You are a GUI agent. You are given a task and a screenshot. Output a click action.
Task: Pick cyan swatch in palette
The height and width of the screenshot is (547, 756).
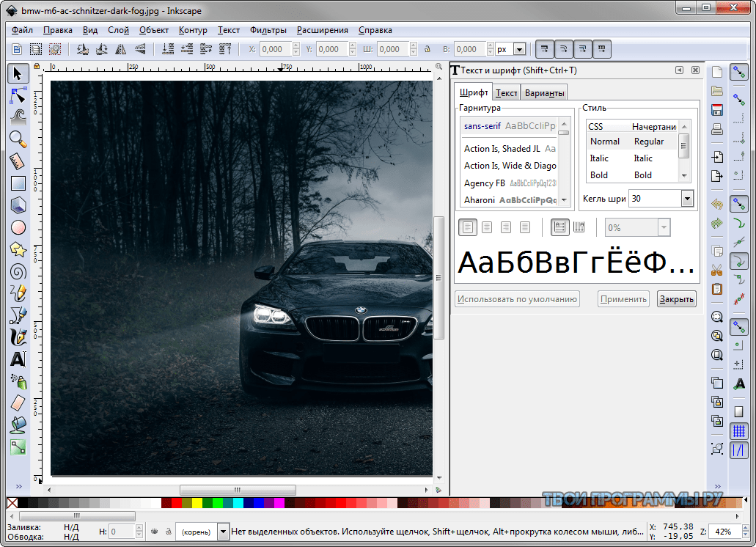pyautogui.click(x=238, y=503)
